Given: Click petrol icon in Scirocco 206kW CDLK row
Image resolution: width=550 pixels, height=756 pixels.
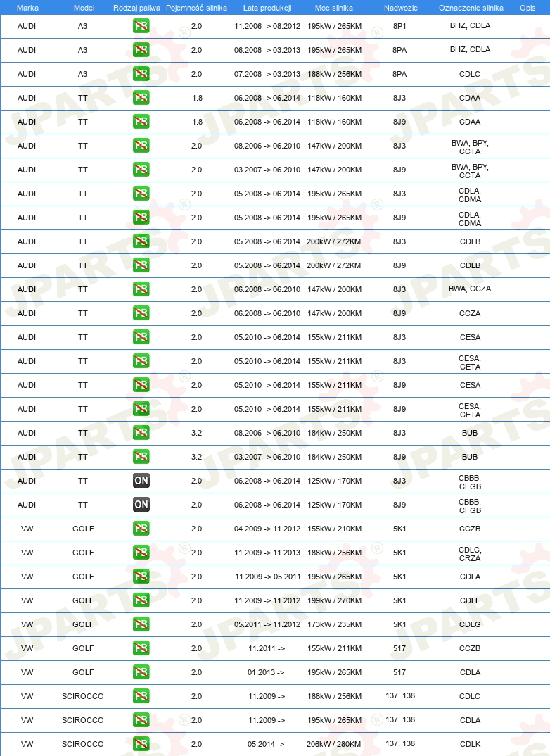Looking at the screenshot, I should [x=141, y=744].
